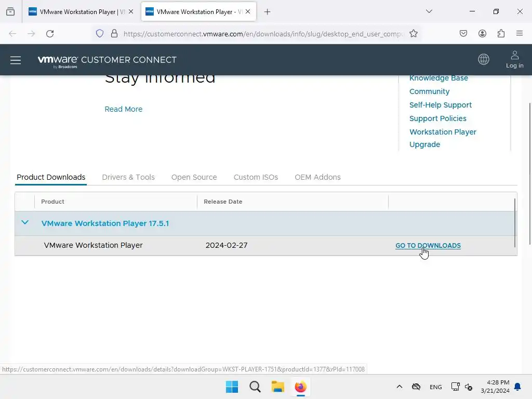Open the extensions puzzle icon

pyautogui.click(x=501, y=34)
